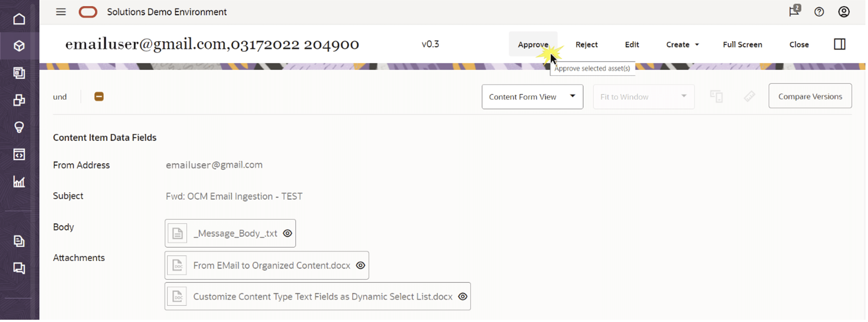This screenshot has height=322, width=868.
Task: Click the device preview icon
Action: tap(716, 97)
